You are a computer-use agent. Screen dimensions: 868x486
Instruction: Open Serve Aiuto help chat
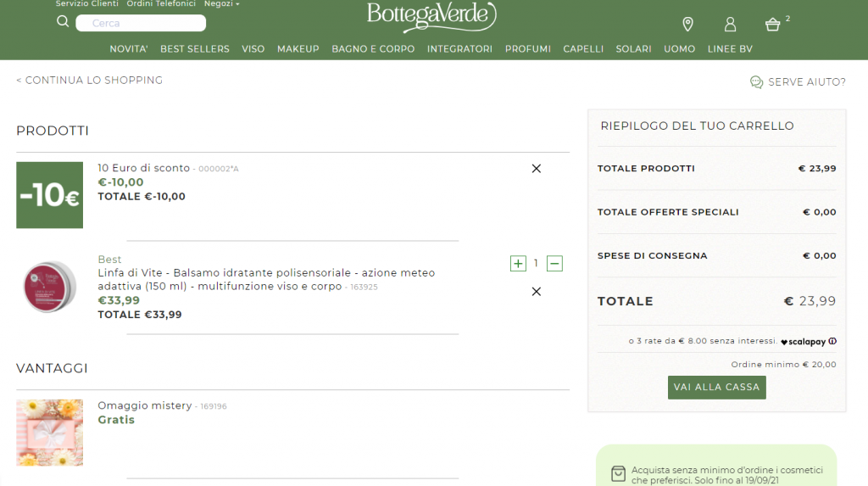click(798, 82)
